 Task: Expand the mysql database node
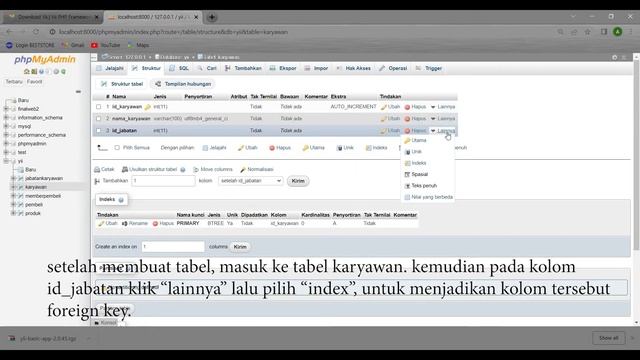6,126
